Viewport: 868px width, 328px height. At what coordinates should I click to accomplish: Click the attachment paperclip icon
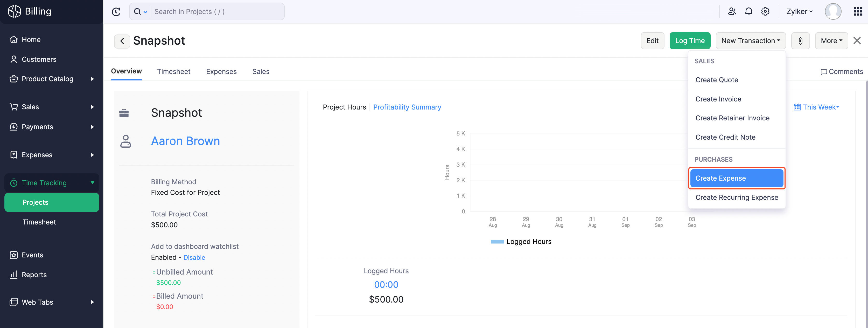pyautogui.click(x=801, y=40)
